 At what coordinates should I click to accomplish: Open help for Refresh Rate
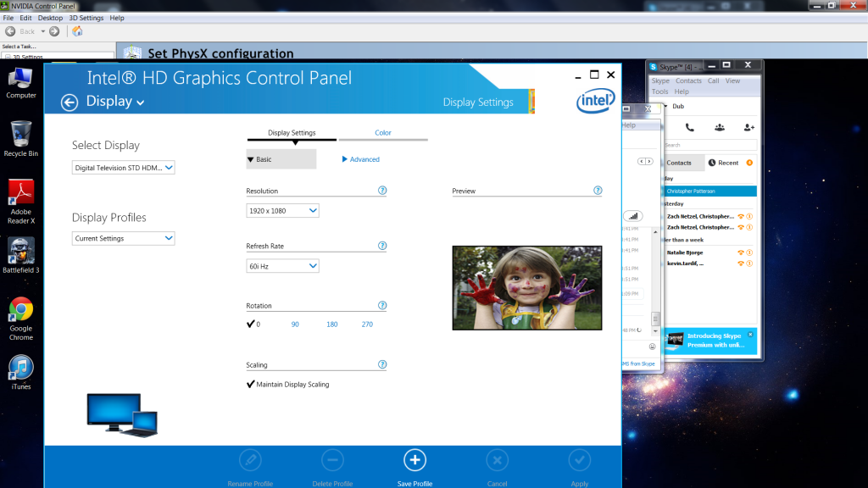(x=382, y=246)
